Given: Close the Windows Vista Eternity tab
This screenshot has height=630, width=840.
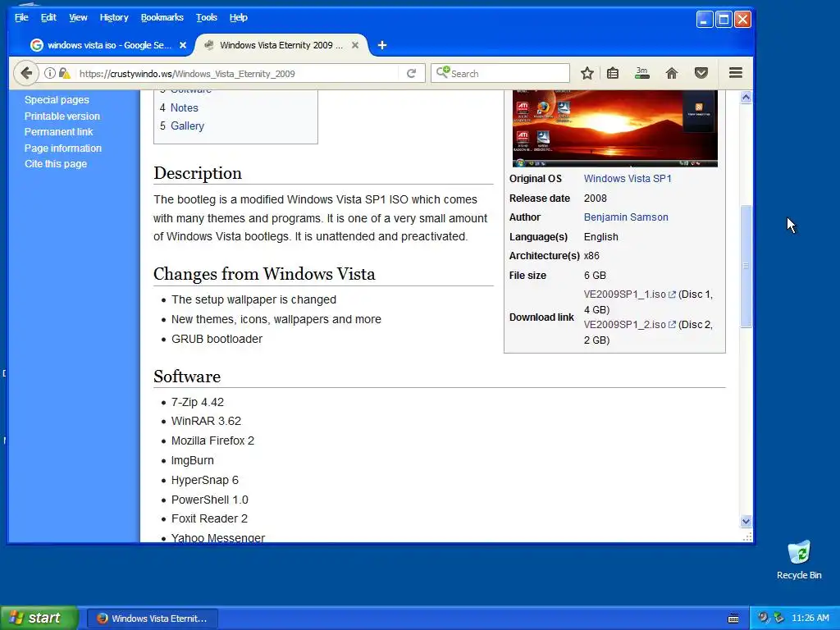Looking at the screenshot, I should pyautogui.click(x=354, y=46).
